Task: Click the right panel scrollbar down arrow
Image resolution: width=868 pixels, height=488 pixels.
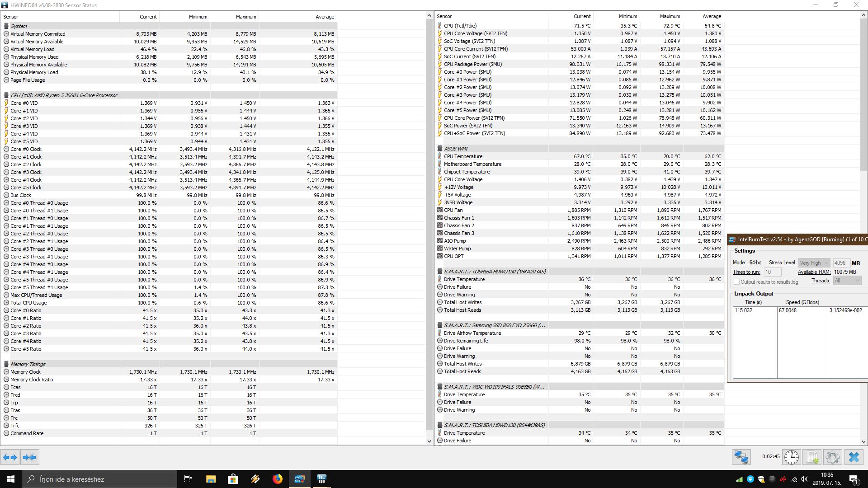Action: point(863,441)
